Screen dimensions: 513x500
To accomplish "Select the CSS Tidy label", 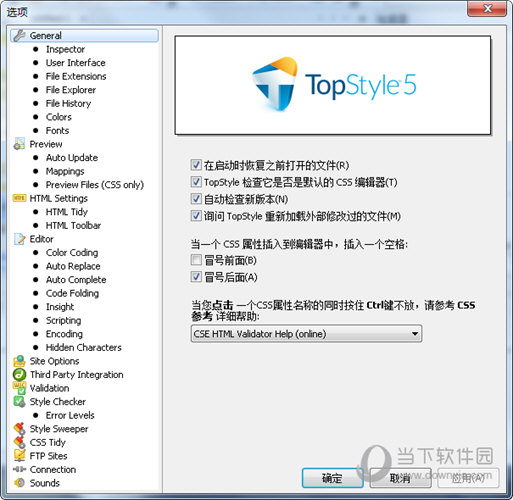I will [48, 442].
